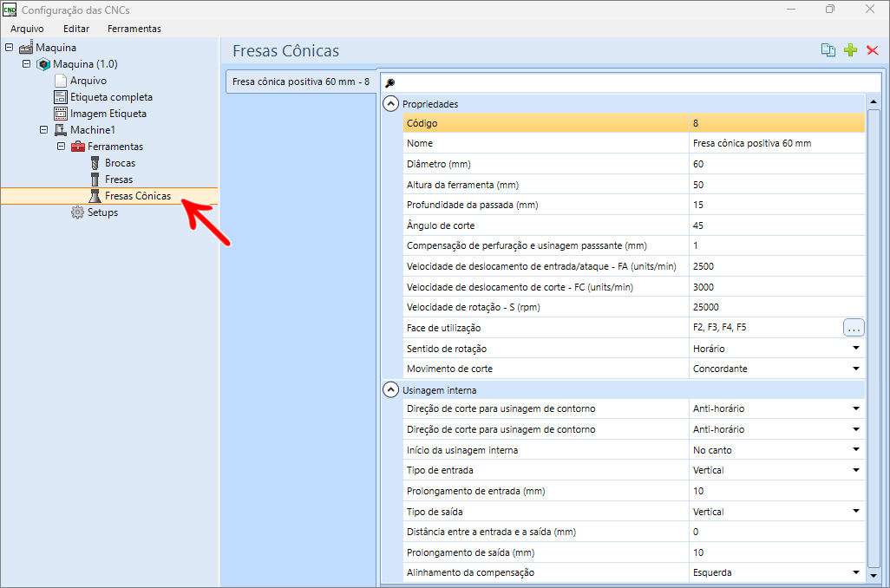
Task: Open Tipo de entrada dropdown
Action: coord(856,470)
